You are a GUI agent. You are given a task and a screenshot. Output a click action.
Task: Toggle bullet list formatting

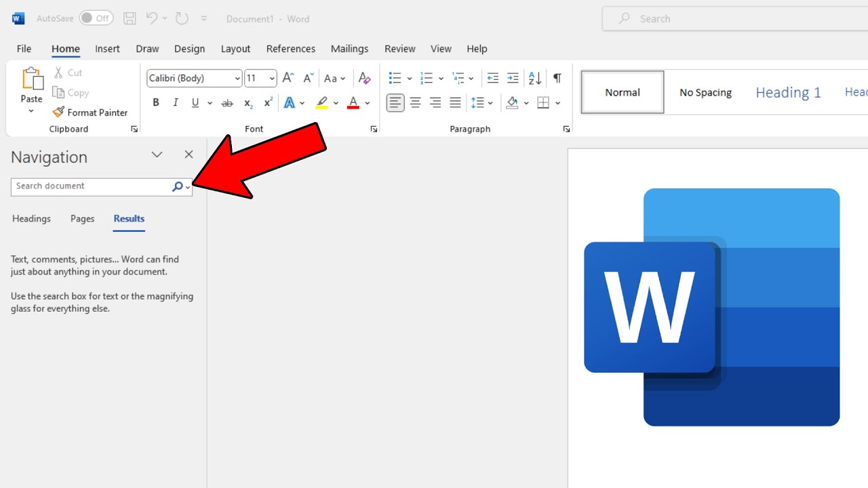(x=395, y=78)
